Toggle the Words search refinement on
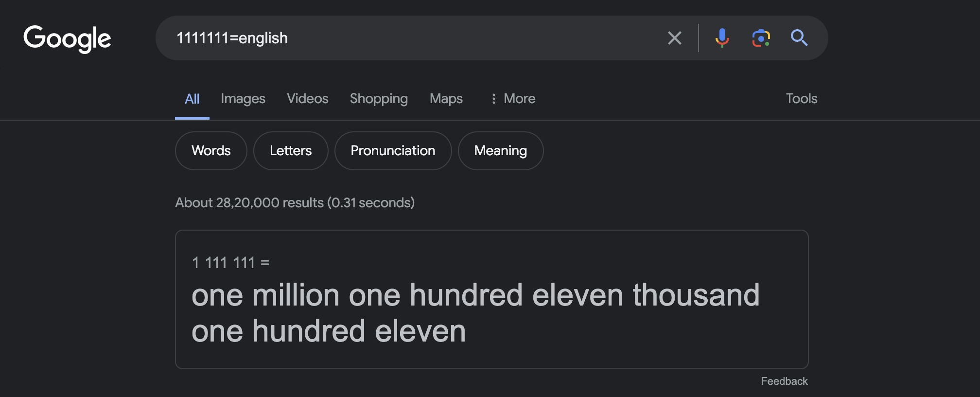Image resolution: width=980 pixels, height=397 pixels. [211, 151]
